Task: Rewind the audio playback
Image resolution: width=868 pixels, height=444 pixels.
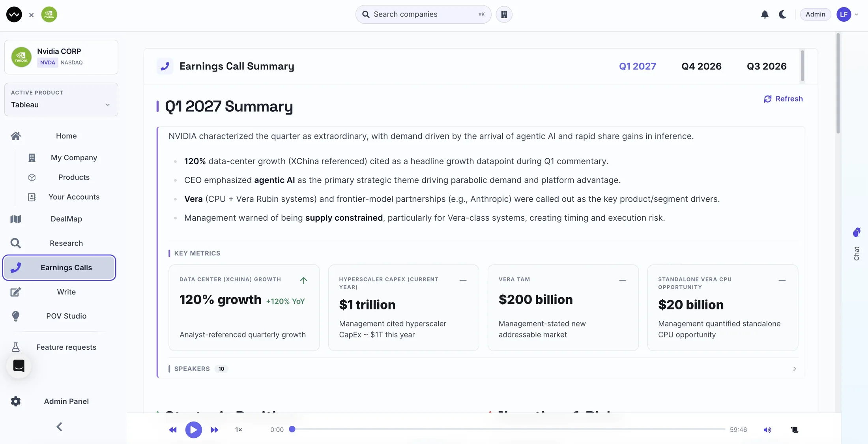Action: [173, 430]
